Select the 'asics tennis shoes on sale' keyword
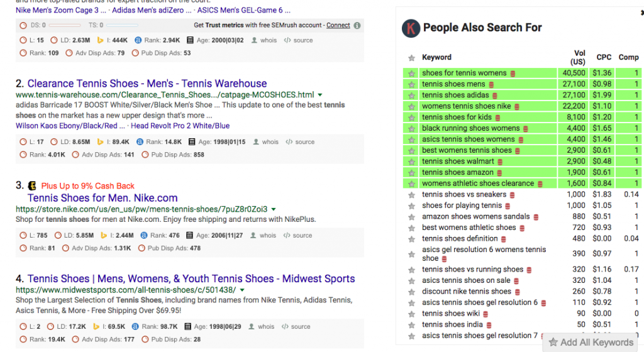644x352 pixels. (466, 280)
